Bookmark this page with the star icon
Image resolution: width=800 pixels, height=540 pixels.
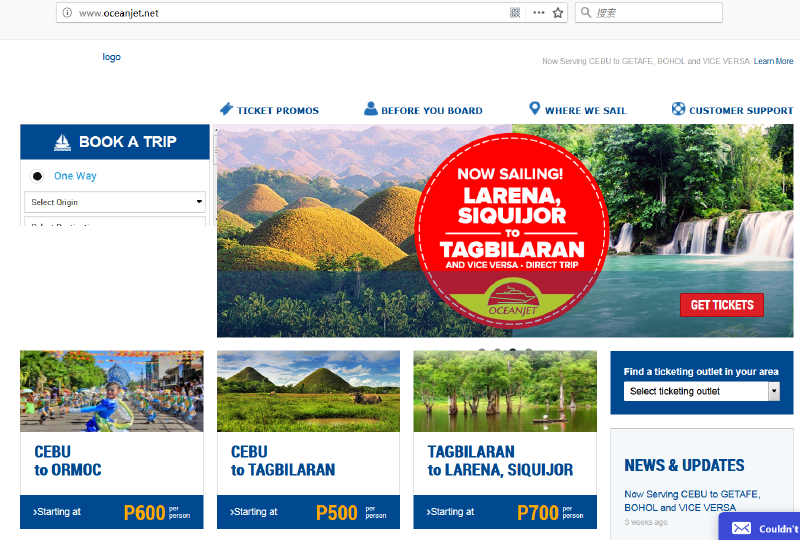pos(558,13)
